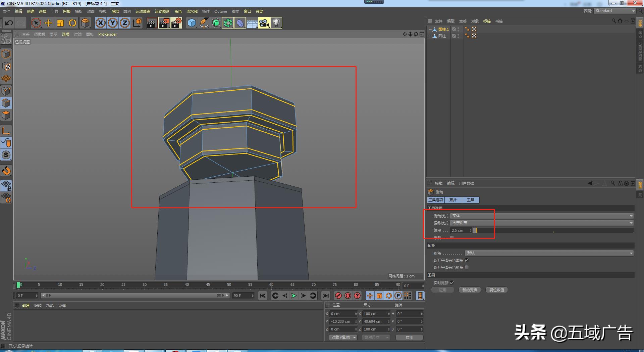Render the active view
The width and height of the screenshot is (644, 352).
pyautogui.click(x=152, y=23)
